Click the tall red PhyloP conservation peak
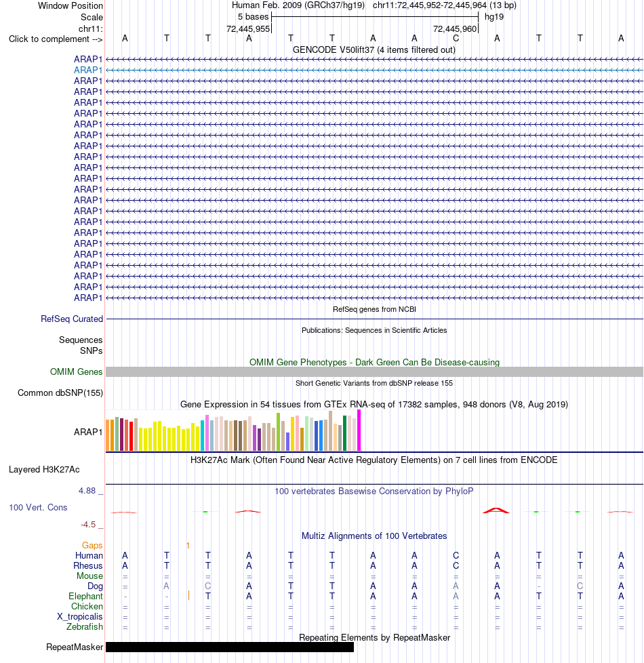 [x=496, y=510]
